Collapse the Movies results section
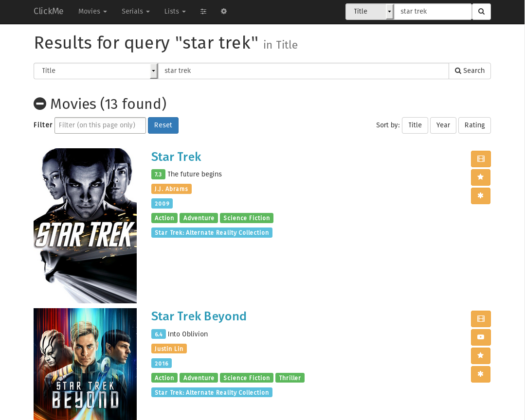 (x=40, y=104)
